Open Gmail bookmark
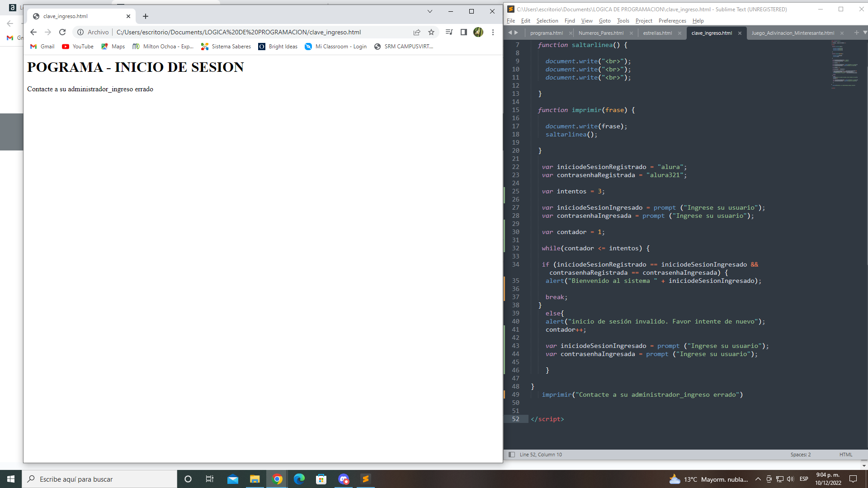This screenshot has width=868, height=488. 42,47
